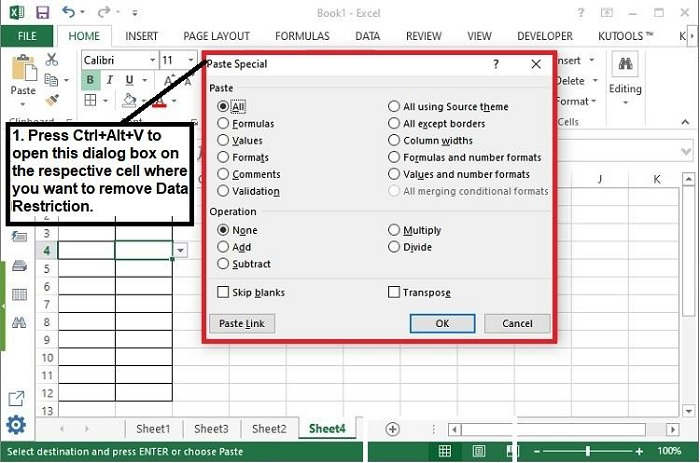Image resolution: width=700 pixels, height=463 pixels.
Task: Open the FORMULAS ribbon tab
Action: click(x=302, y=36)
